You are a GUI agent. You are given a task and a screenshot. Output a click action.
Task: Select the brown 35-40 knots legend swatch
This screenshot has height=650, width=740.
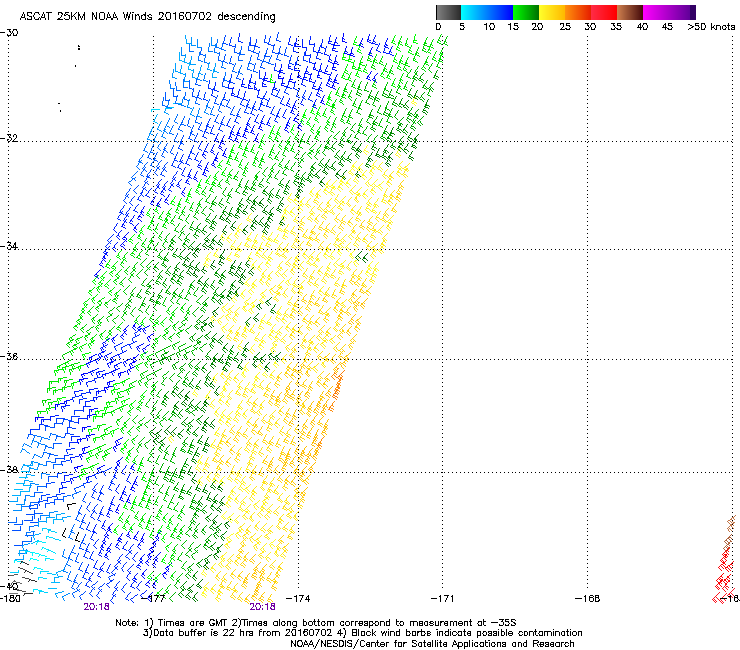point(630,12)
